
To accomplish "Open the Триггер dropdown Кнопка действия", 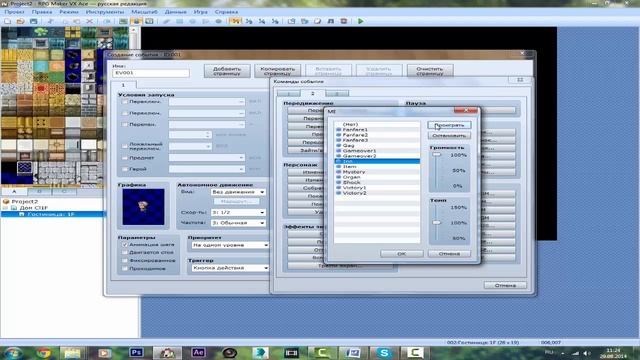I will pos(230,268).
